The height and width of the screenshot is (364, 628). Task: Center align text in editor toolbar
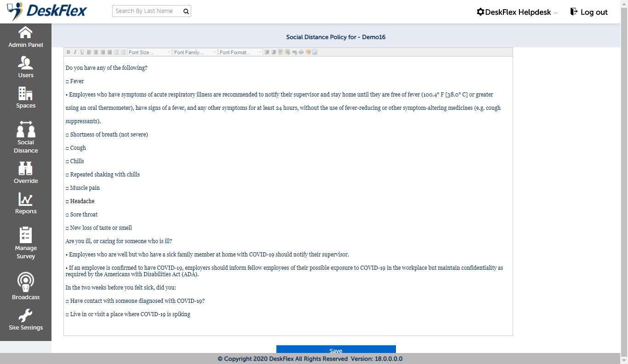96,52
